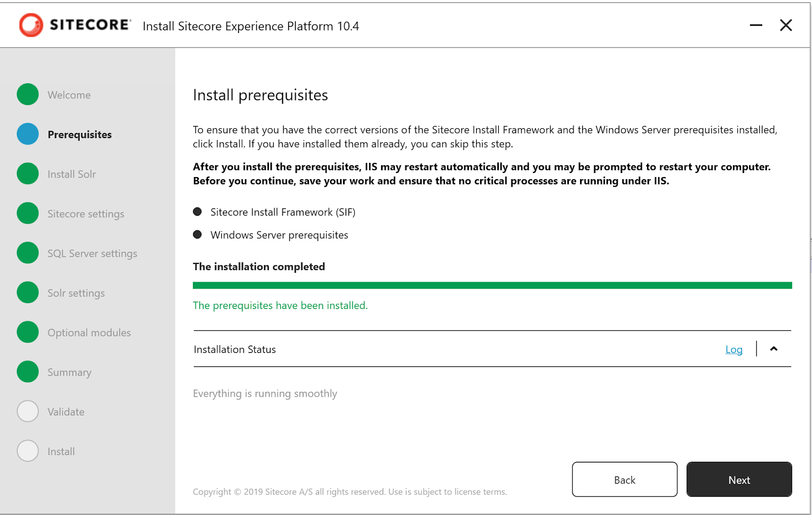Open the Summary step label
Screen dimensions: 812x515
click(70, 372)
